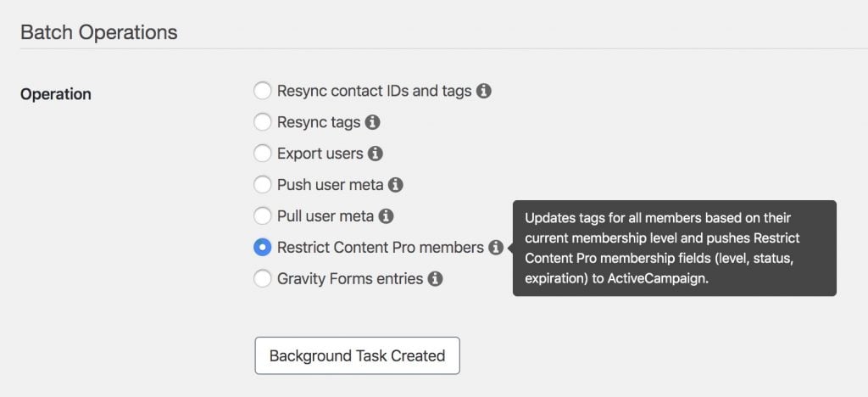Click the Batch Operations heading
The width and height of the screenshot is (868, 397).
[99, 32]
